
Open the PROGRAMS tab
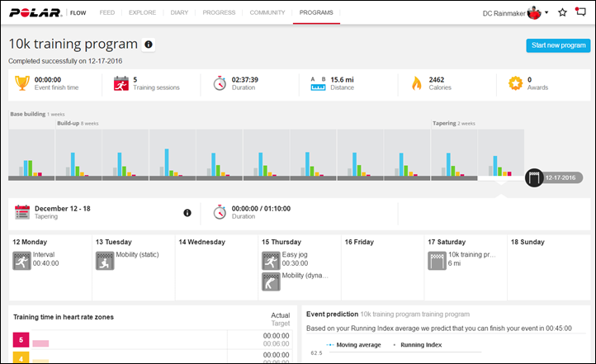pos(316,12)
